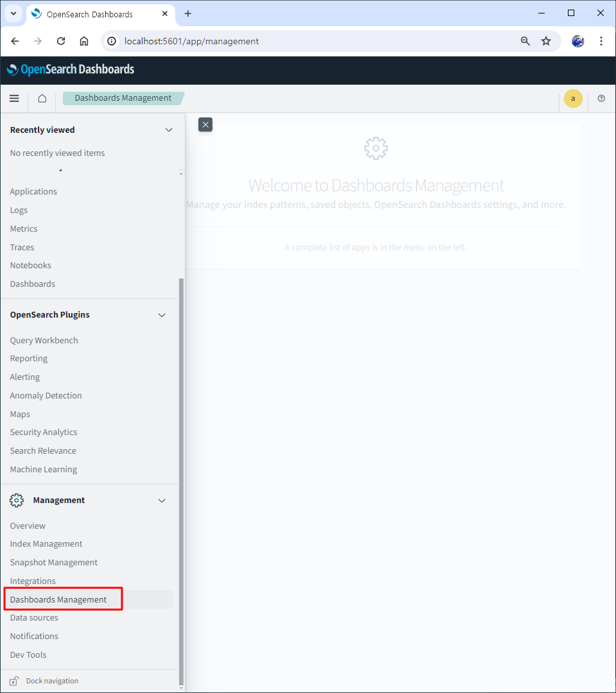The image size is (616, 693).
Task: Open Query Workbench plugin
Action: (x=44, y=340)
